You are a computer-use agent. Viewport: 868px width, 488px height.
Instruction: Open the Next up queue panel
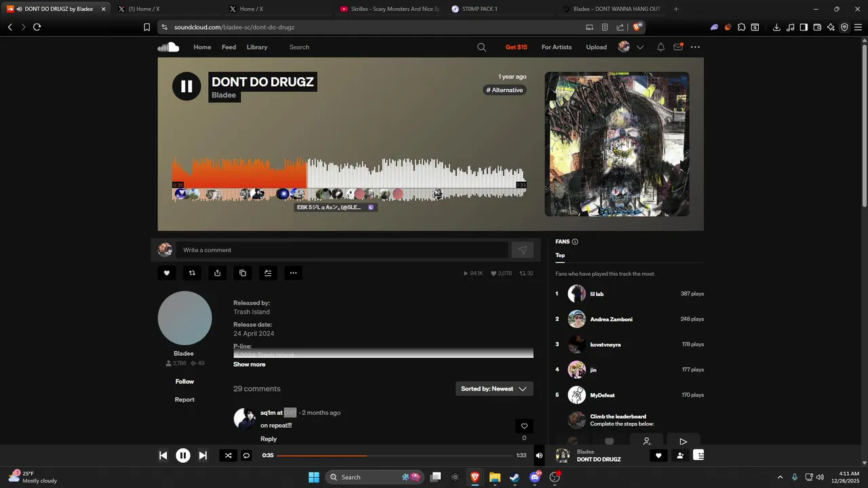point(698,455)
